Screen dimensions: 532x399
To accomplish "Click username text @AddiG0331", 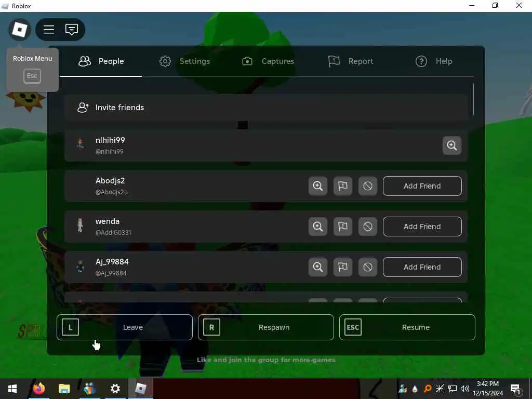I will [x=113, y=233].
